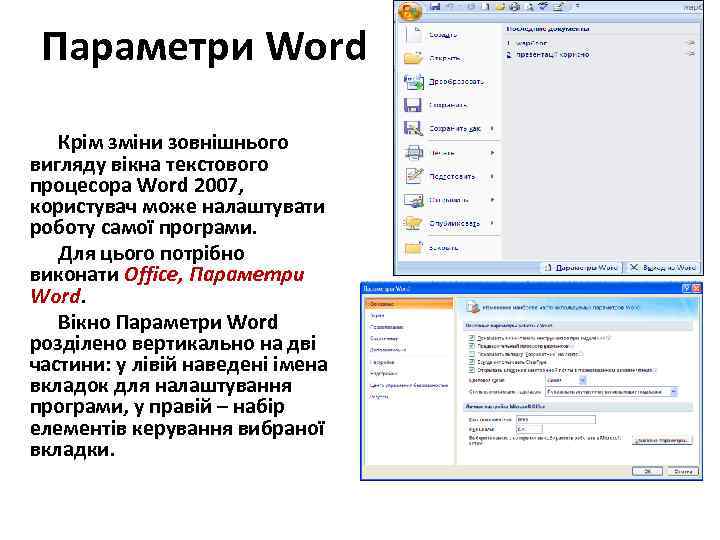
Task: Click the Открыть folder icon
Action: coord(413,58)
